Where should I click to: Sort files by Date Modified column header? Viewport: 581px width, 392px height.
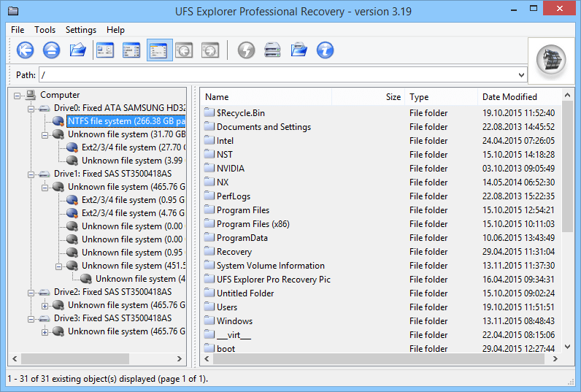[509, 96]
